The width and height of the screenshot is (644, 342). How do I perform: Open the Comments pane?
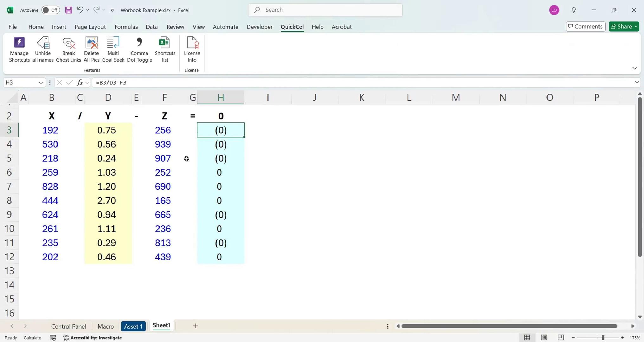click(585, 26)
